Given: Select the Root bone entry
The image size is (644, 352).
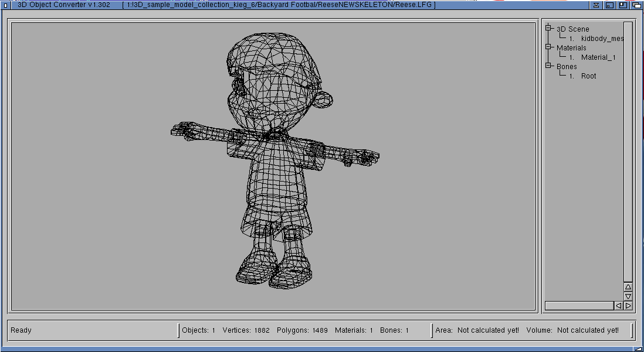Looking at the screenshot, I should point(588,76).
